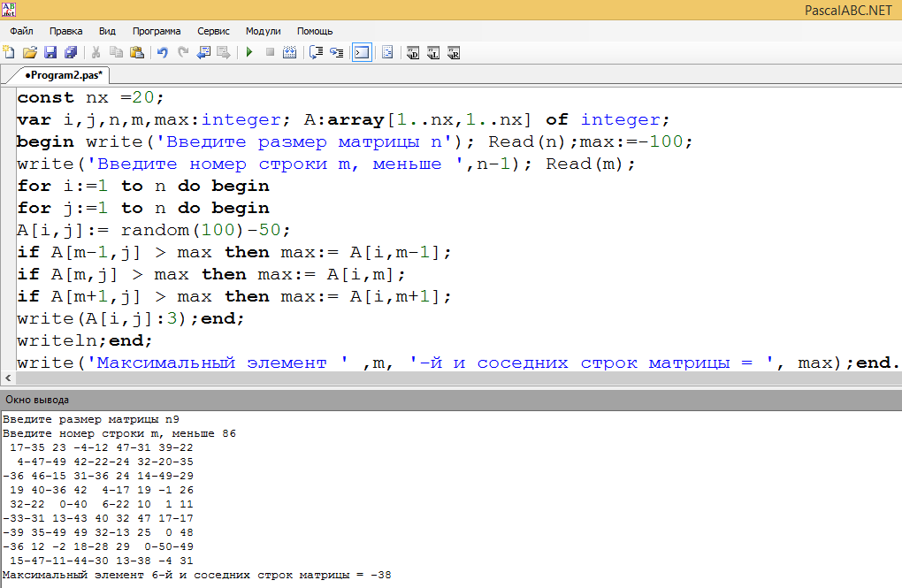Run the program with the green play icon
The height and width of the screenshot is (588, 902).
[249, 53]
